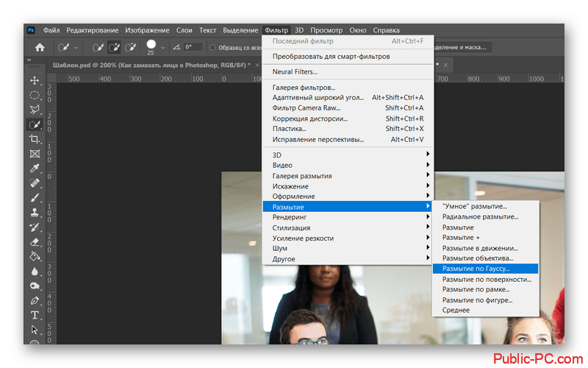
Task: Pick the Eyedropper tool
Action: coord(35,169)
